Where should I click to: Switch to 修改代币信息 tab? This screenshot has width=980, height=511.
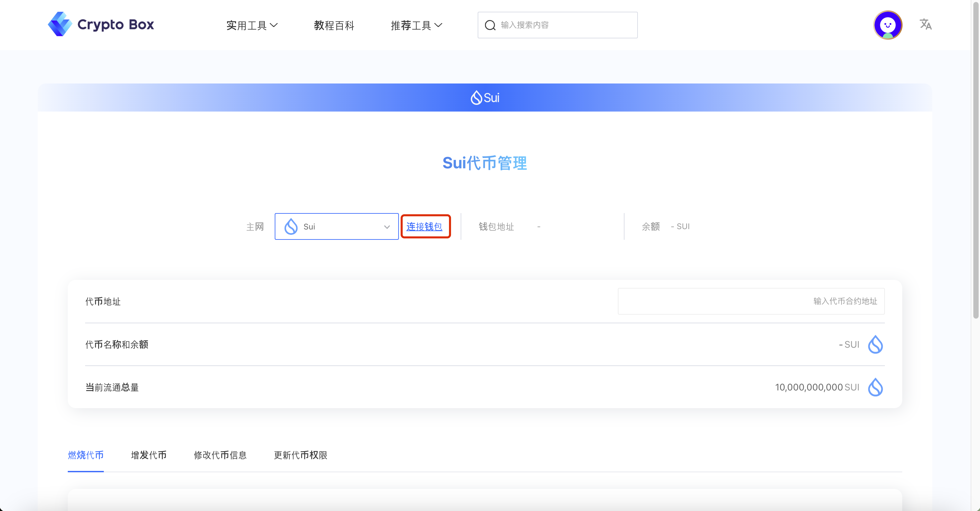point(220,455)
